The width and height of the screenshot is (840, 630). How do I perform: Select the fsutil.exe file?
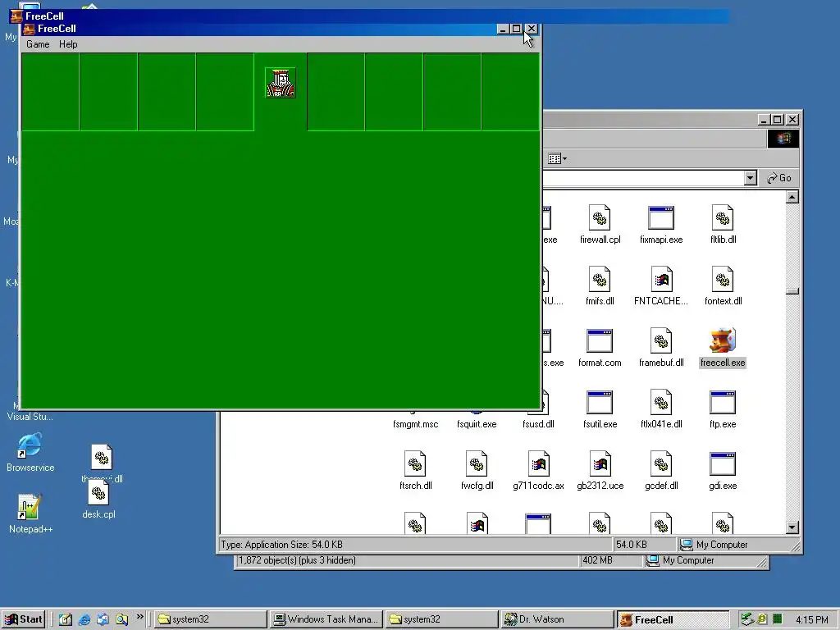click(600, 409)
